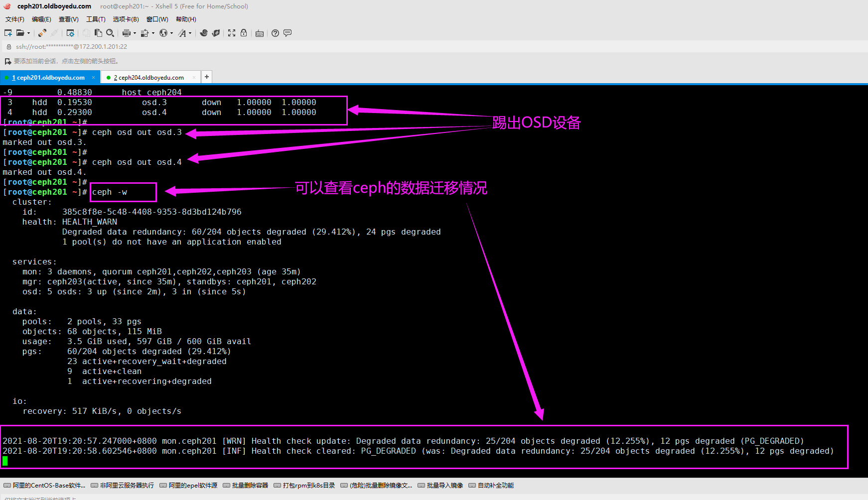
Task: Click quick command 批量删除容器 button
Action: pos(246,486)
